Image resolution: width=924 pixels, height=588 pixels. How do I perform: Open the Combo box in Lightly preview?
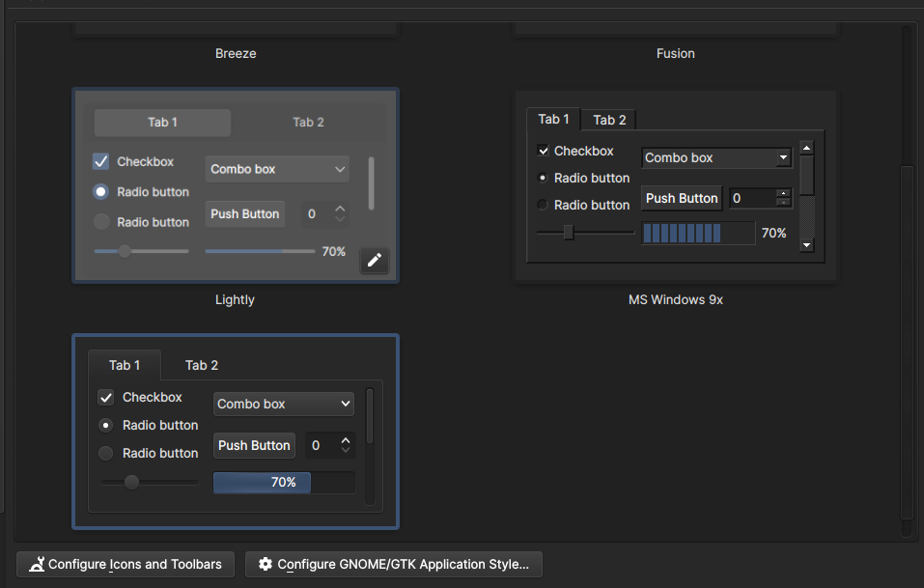[277, 169]
